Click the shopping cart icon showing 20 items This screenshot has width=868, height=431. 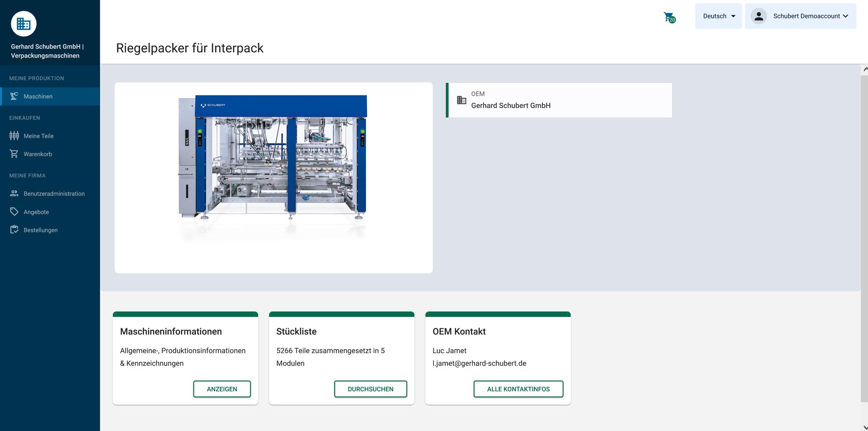pyautogui.click(x=669, y=16)
